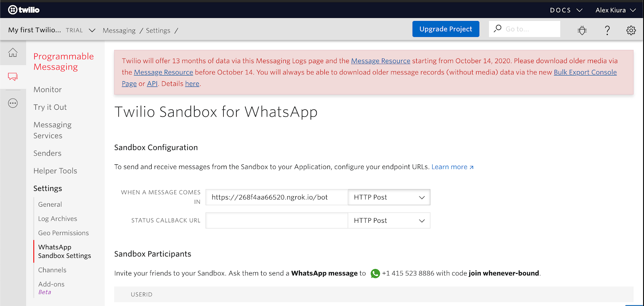This screenshot has width=644, height=306.
Task: Open HTTP Post dropdown for status callback
Action: pos(389,220)
